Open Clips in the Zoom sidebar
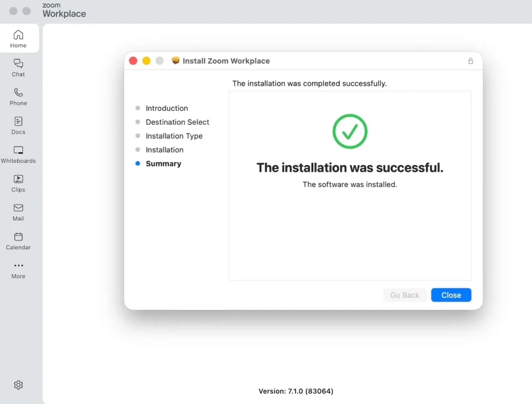This screenshot has height=404, width=532. (18, 184)
